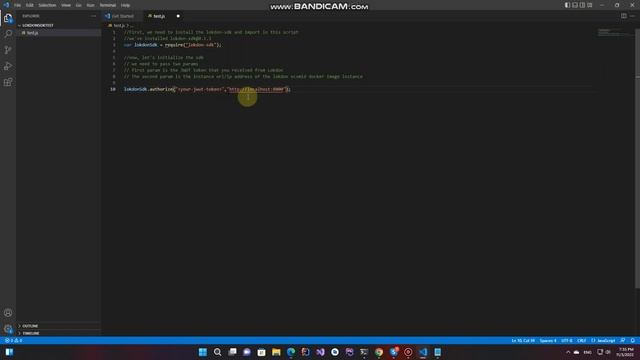
Task: Open the Terminal menu
Action: tap(108, 5)
